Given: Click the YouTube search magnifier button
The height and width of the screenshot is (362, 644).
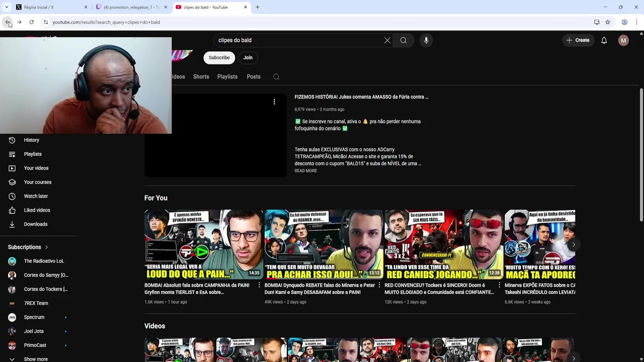Looking at the screenshot, I should (x=404, y=40).
